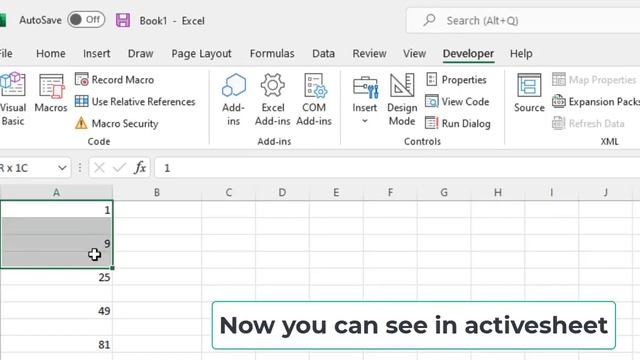Click the cell containing 9
640x360 pixels.
(x=56, y=243)
